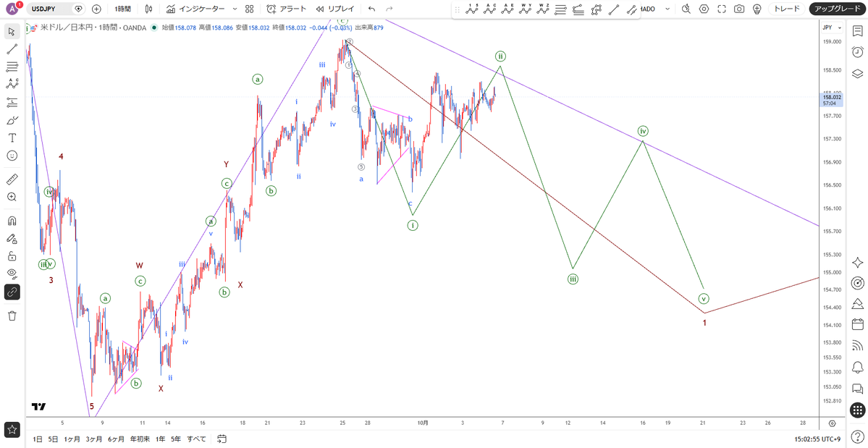Viewport: 868px width, 448px height.
Task: Set range to 1ヶ月
Action: click(72, 439)
